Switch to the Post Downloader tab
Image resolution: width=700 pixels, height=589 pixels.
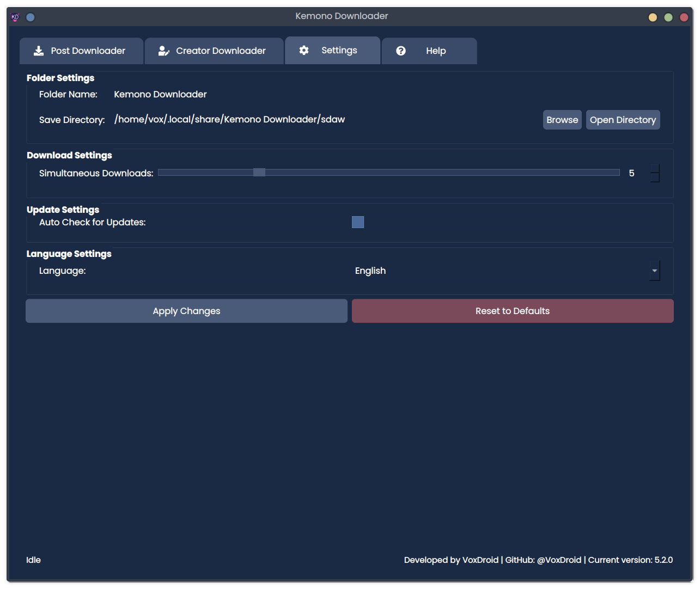point(81,50)
